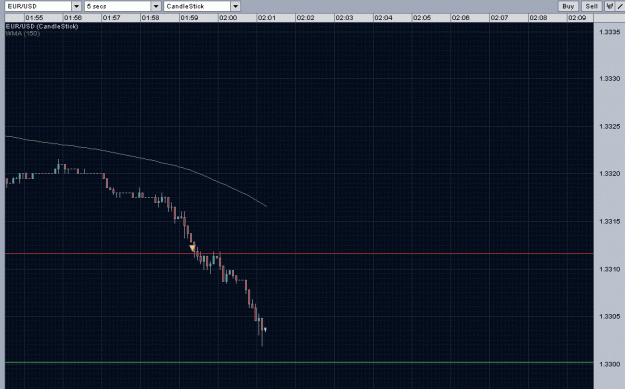Screen dimensions: 625x389
Task: Click the 1.3335 price axis label
Action: [x=610, y=32]
